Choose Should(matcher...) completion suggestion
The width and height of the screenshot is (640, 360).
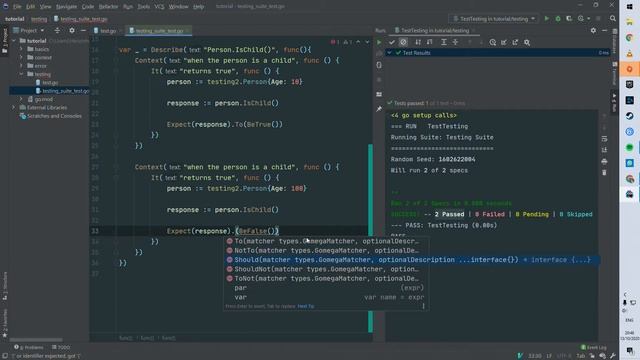[412, 260]
